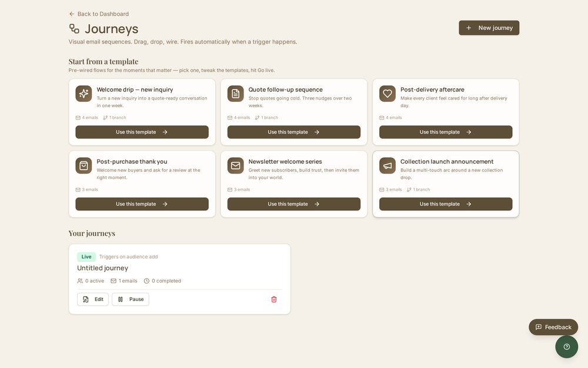Use the Welcome drip template

pos(142,132)
